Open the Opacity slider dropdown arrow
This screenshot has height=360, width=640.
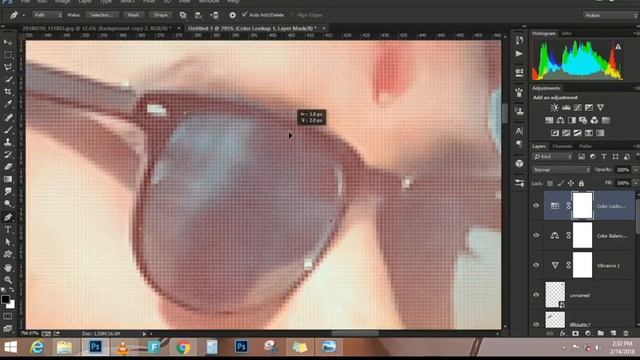click(636, 170)
